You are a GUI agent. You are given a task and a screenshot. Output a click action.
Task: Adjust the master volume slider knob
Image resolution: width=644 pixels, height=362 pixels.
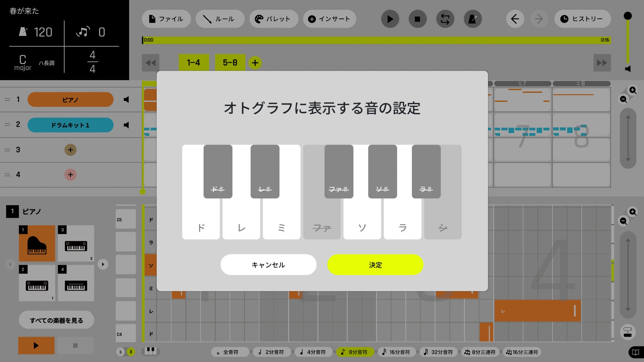[x=628, y=16]
